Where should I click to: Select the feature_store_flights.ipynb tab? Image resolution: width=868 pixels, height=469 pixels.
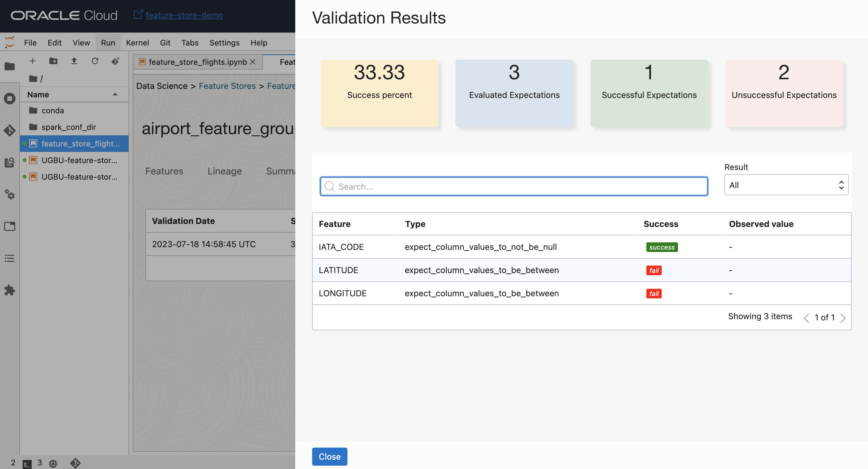click(198, 62)
